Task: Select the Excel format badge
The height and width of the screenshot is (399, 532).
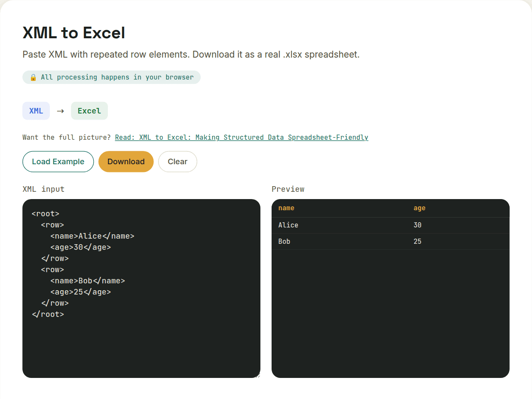Action: click(x=89, y=111)
